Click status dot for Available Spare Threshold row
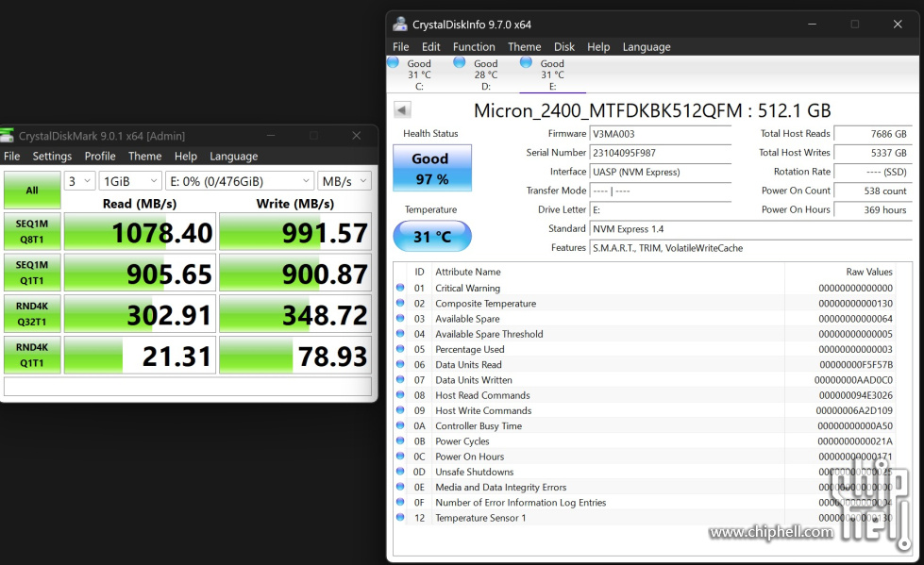The width and height of the screenshot is (924, 565). [400, 334]
